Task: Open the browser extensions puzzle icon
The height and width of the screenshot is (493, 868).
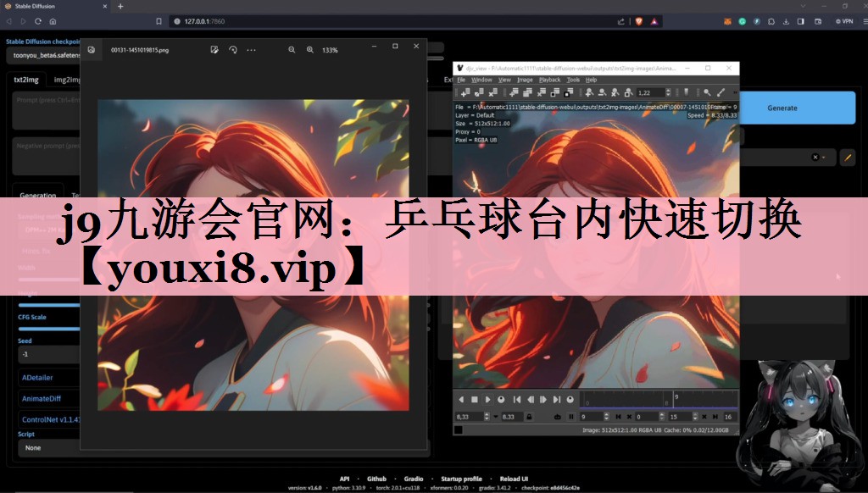Action: click(x=771, y=21)
